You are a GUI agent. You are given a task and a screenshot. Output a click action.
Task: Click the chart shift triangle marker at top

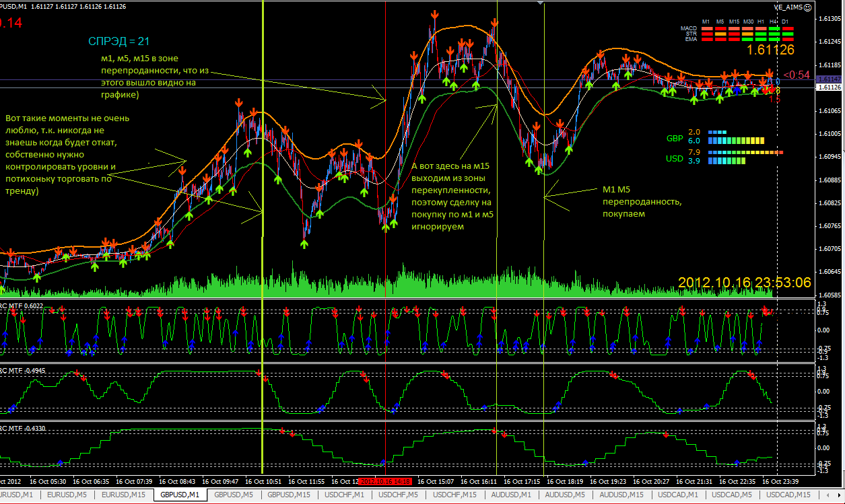pyautogui.click(x=541, y=3)
